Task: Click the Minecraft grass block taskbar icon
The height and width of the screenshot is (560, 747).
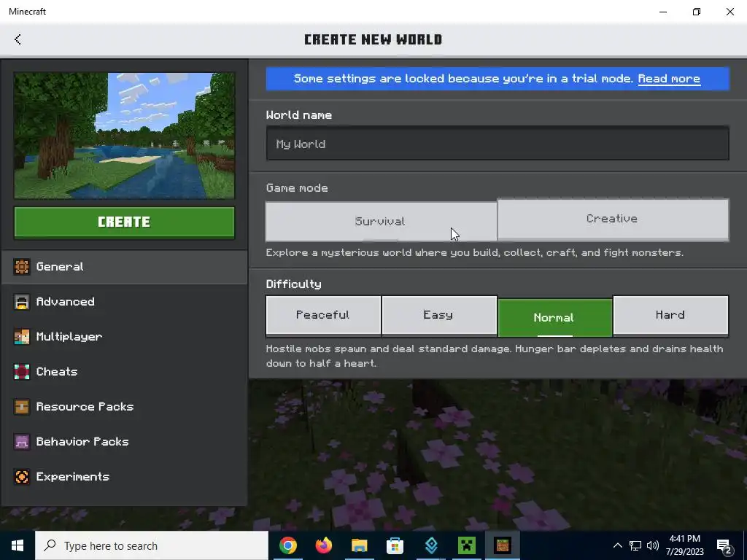Action: click(503, 545)
